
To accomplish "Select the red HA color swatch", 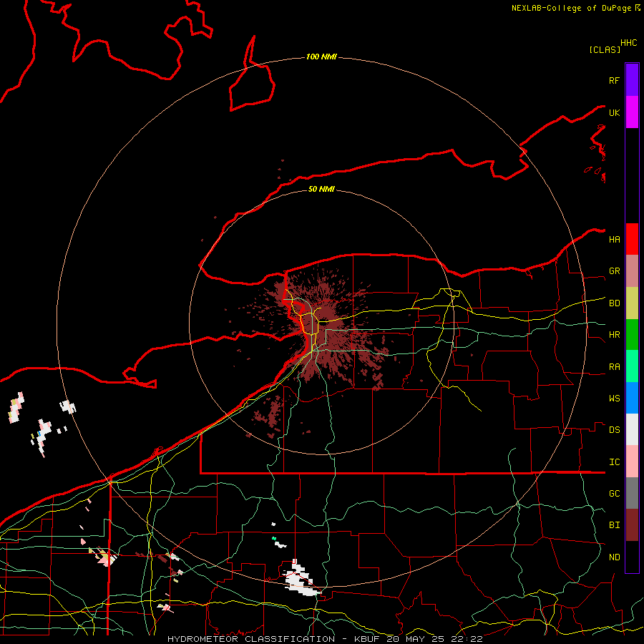I will click(632, 239).
